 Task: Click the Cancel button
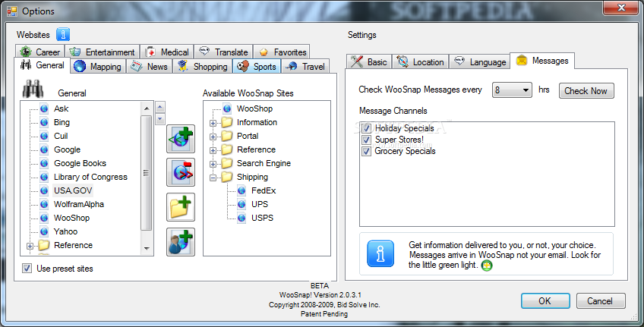[601, 300]
